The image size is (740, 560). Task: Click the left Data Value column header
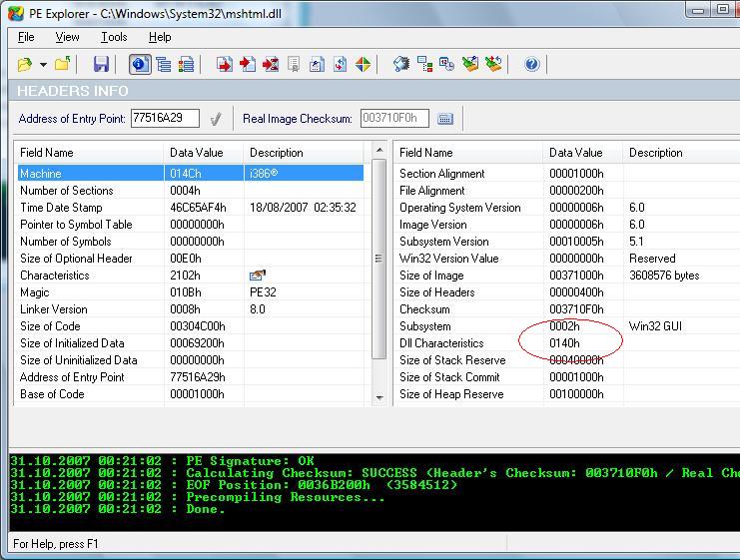pos(204,153)
